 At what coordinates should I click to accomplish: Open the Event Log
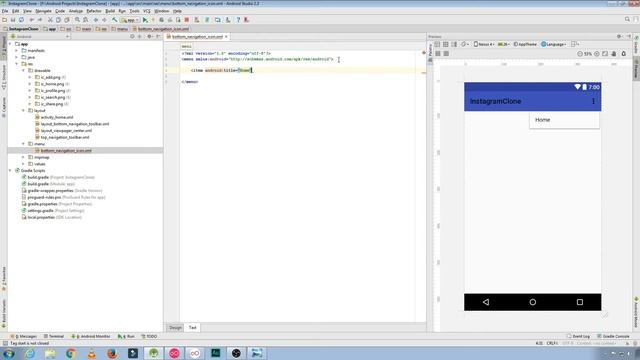click(x=578, y=336)
